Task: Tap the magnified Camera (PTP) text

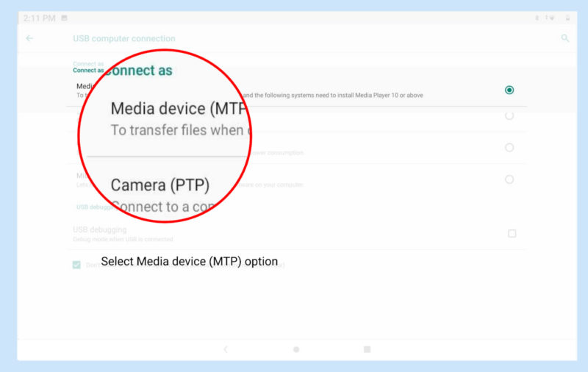Action: 159,185
